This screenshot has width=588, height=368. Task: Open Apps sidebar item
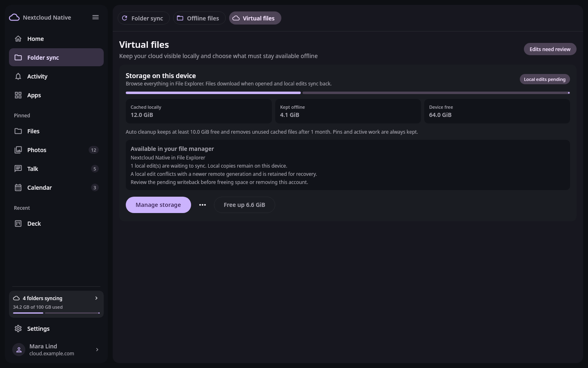coord(56,95)
